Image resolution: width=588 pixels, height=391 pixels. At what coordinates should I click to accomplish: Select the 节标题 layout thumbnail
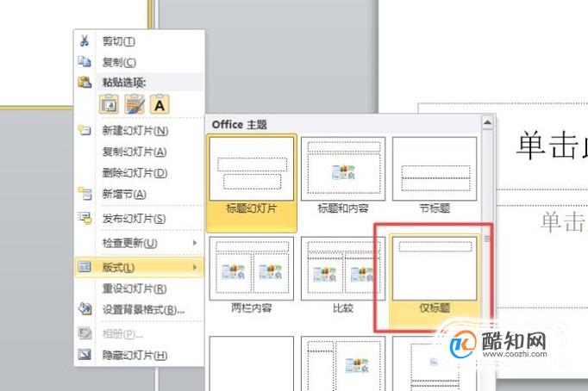tap(435, 169)
